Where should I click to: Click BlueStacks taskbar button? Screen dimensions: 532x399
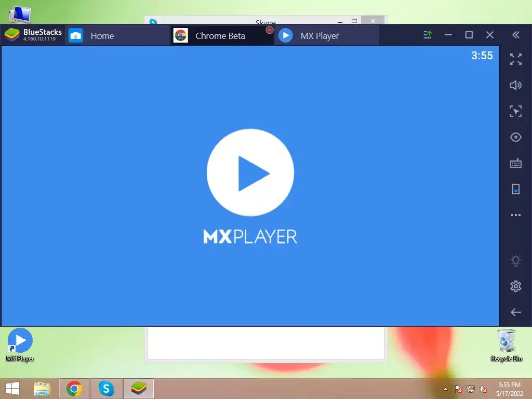138,389
